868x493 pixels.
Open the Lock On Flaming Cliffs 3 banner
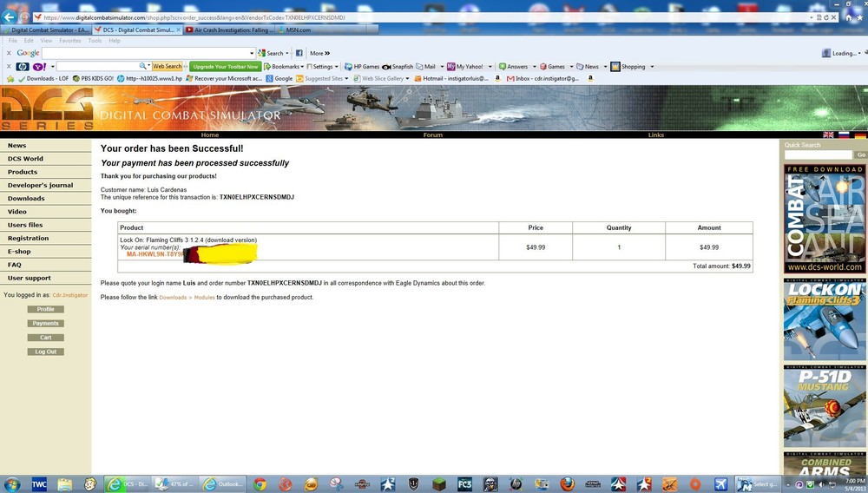coord(825,319)
